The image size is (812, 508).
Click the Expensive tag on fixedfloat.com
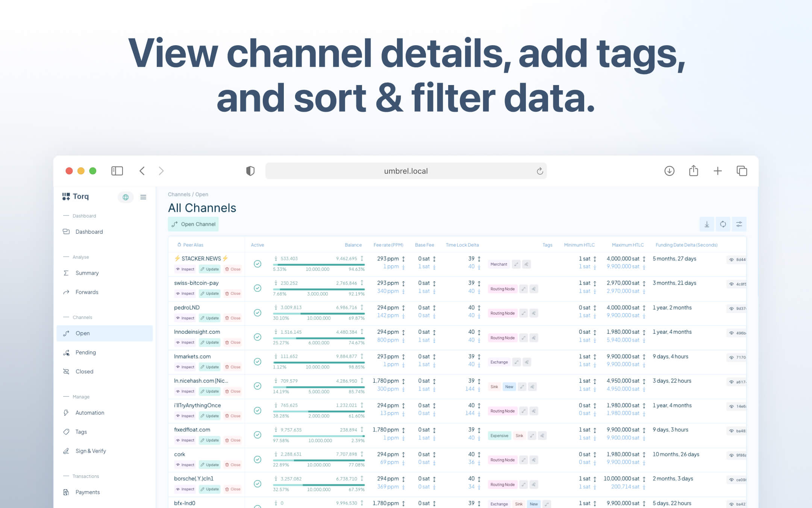coord(499,436)
